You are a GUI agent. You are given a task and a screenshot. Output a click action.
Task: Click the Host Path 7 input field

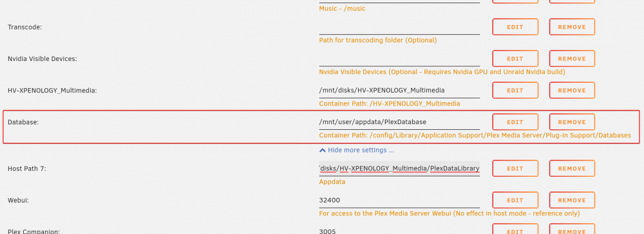(x=399, y=168)
